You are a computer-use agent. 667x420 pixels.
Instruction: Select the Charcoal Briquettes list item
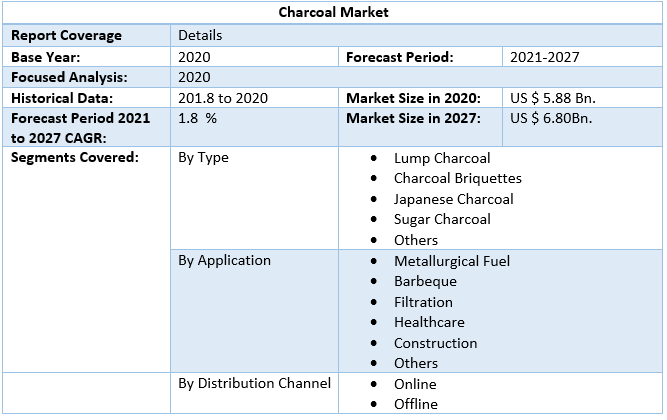coord(457,178)
